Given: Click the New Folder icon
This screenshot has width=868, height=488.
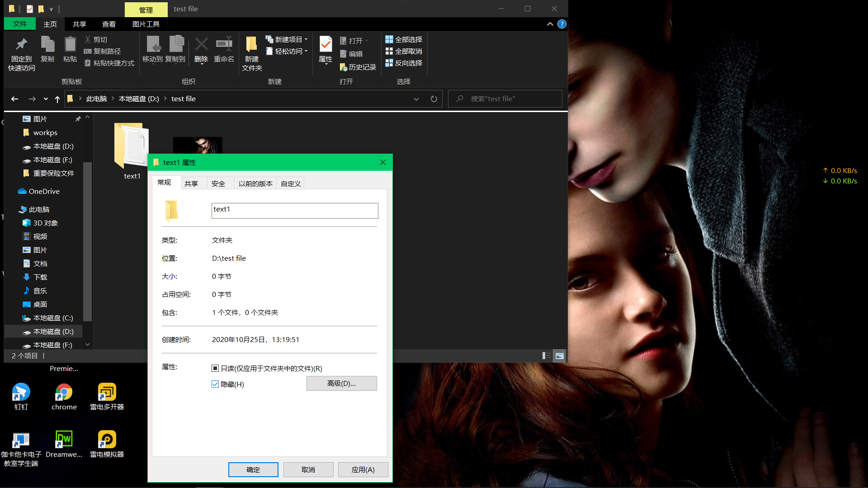Looking at the screenshot, I should pos(251,45).
